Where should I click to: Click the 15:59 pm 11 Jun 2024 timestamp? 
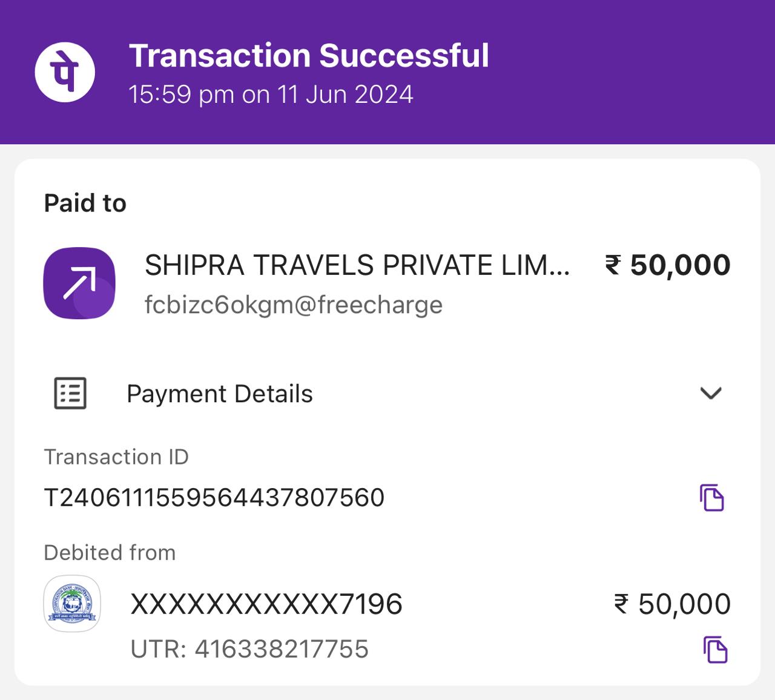[x=271, y=94]
